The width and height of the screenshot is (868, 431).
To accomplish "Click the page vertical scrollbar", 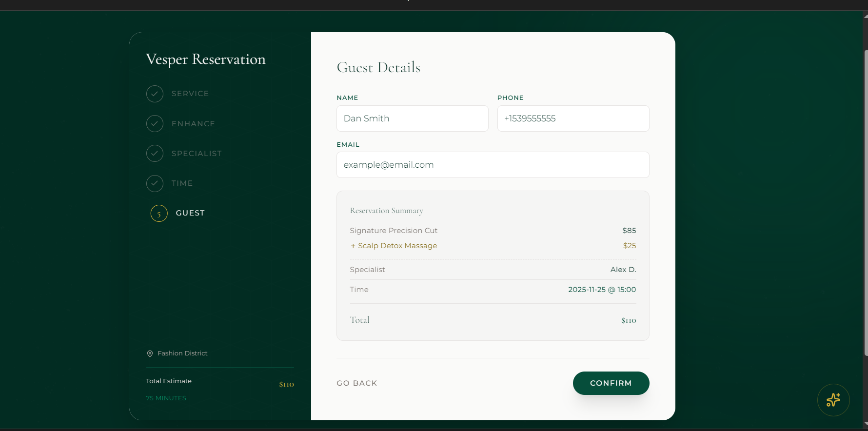I will (x=866, y=202).
